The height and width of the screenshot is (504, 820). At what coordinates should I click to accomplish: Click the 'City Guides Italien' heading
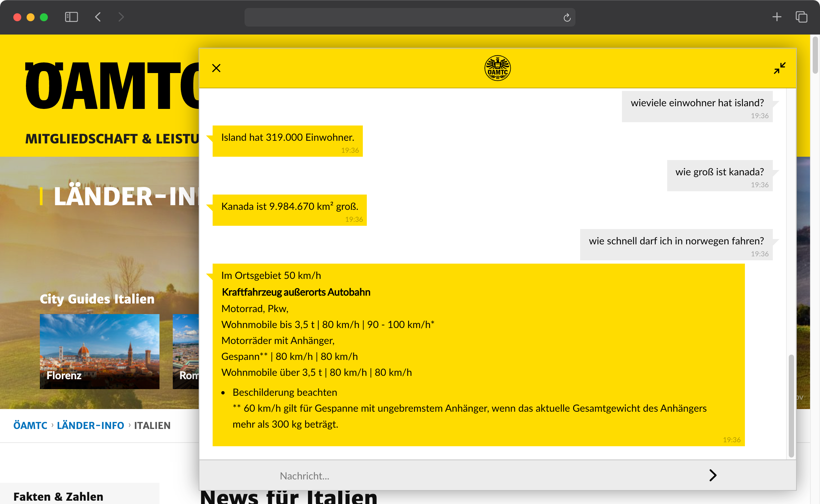click(x=97, y=299)
